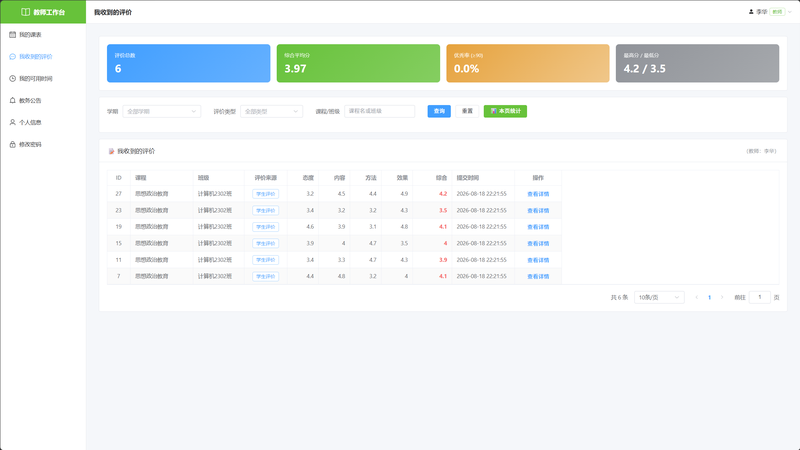Click the red 4.2 score in row 27
The height and width of the screenshot is (450, 800).
tap(443, 194)
